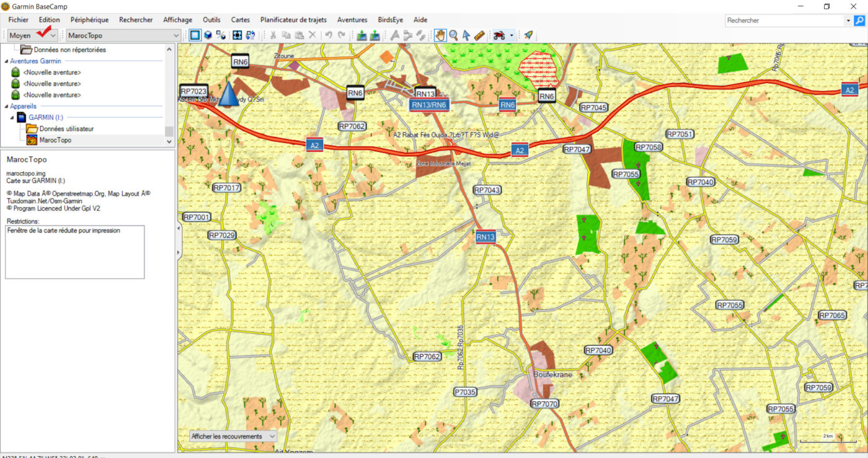Click the blue search magnifier button
Viewport: 868px width, 458px height.
click(x=859, y=20)
